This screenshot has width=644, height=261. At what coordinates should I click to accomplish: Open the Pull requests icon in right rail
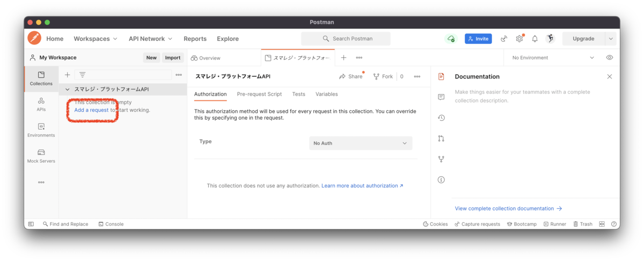[441, 139]
